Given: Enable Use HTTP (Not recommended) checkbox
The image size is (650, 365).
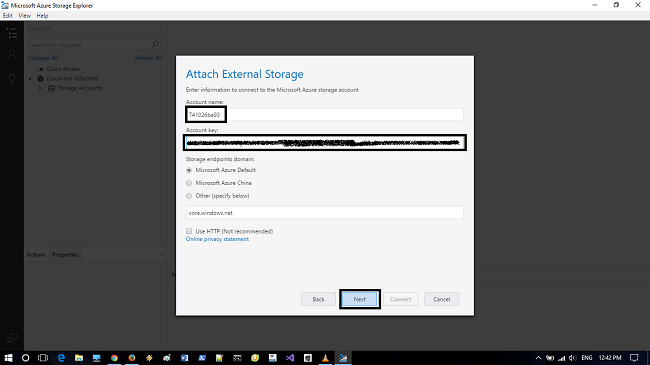Looking at the screenshot, I should 189,231.
